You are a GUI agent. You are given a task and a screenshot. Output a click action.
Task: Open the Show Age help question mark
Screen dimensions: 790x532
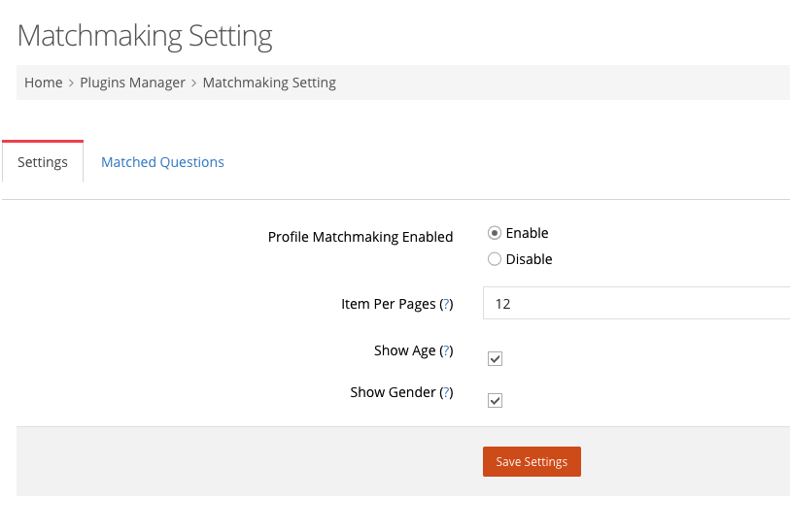[x=446, y=350]
